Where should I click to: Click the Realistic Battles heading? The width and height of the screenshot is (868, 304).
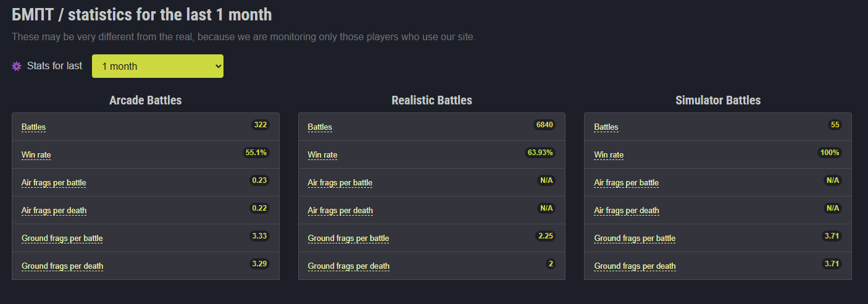click(432, 100)
